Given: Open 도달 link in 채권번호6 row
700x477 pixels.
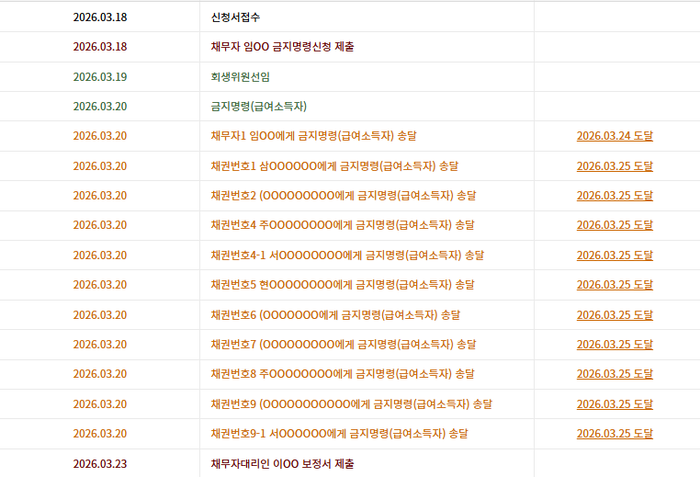Looking at the screenshot, I should [614, 315].
